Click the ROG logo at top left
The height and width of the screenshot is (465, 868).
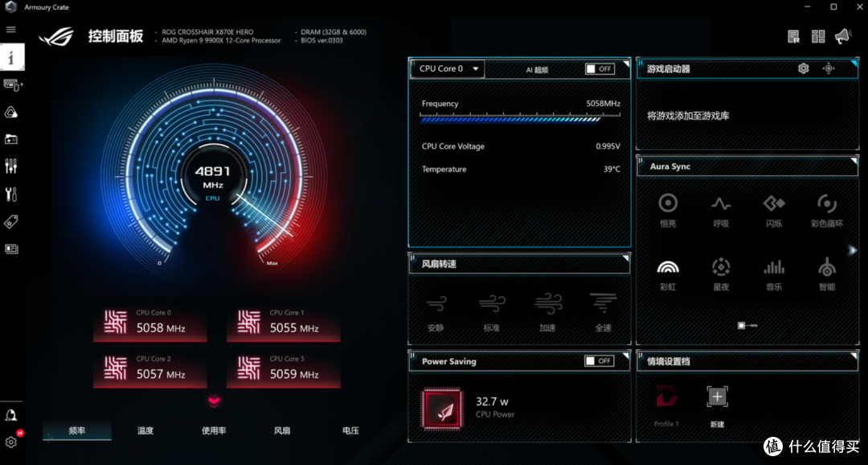56,36
